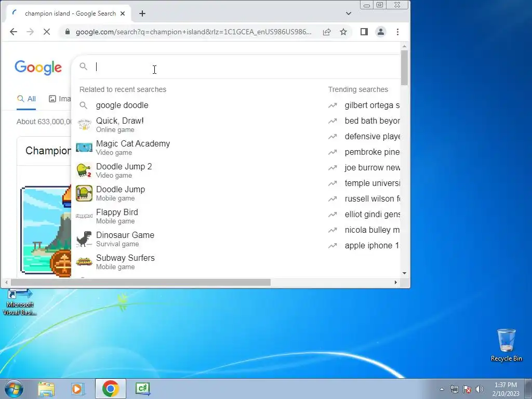Choose Subway Surfers suggestion text
Image resolution: width=532 pixels, height=399 pixels.
[x=125, y=258]
